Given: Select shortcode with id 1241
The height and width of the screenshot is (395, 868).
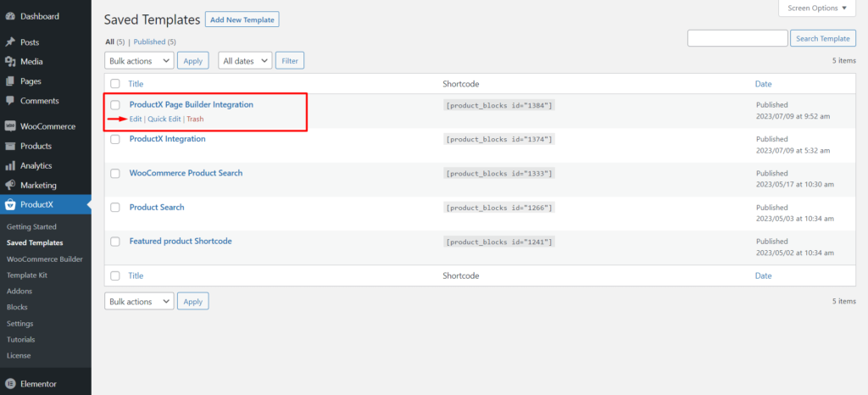Looking at the screenshot, I should pyautogui.click(x=498, y=242).
